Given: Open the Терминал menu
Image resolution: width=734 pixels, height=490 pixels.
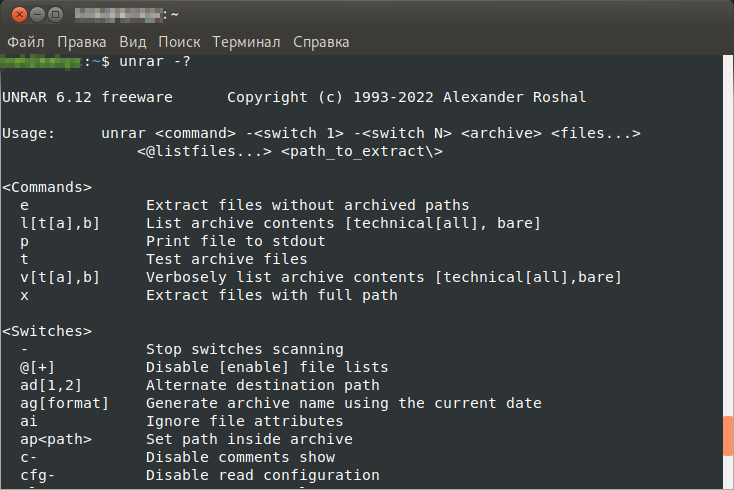Looking at the screenshot, I should coord(246,42).
